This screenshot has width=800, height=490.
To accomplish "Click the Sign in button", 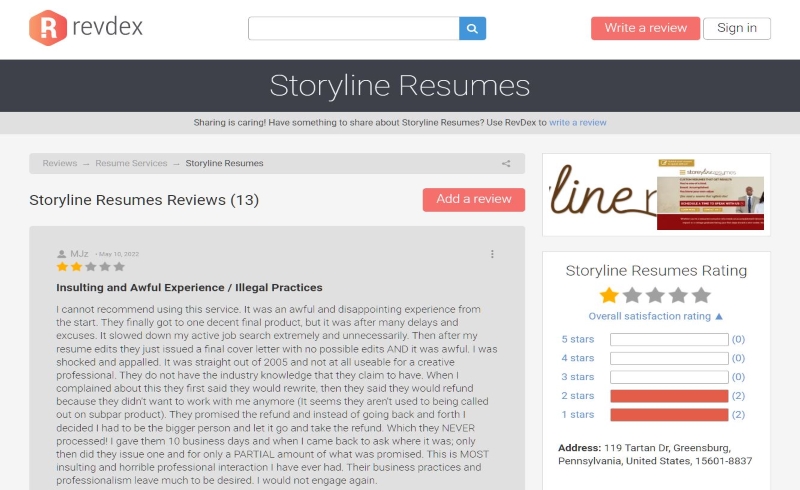I will 737,28.
